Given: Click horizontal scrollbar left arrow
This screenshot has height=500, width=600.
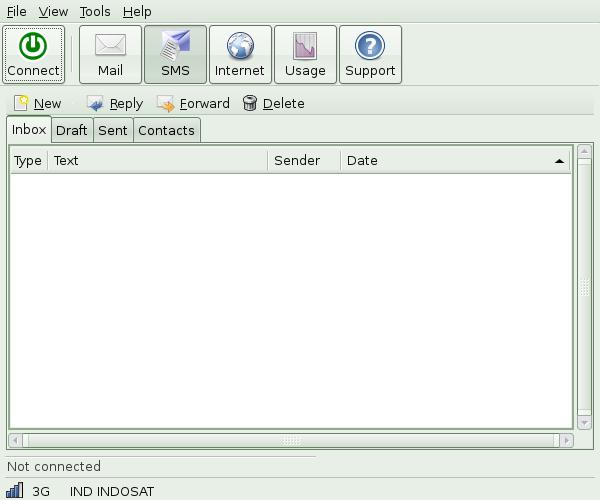Looking at the screenshot, I should pos(15,441).
